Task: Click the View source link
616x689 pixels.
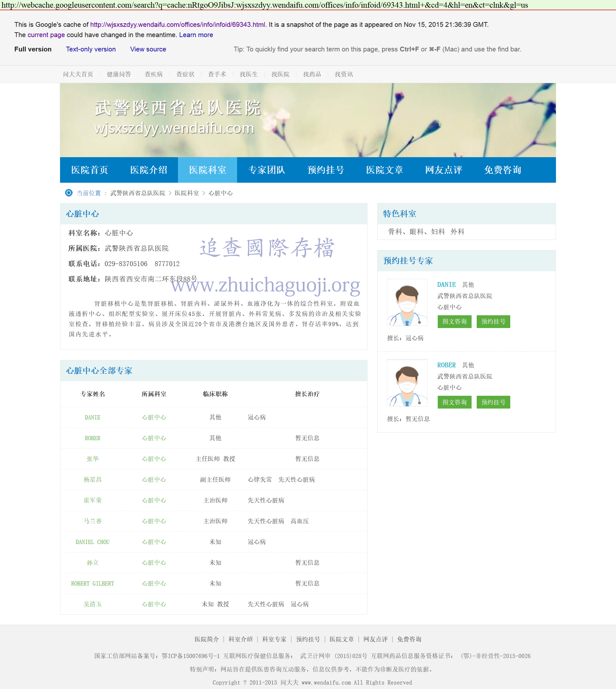Action: [x=148, y=49]
